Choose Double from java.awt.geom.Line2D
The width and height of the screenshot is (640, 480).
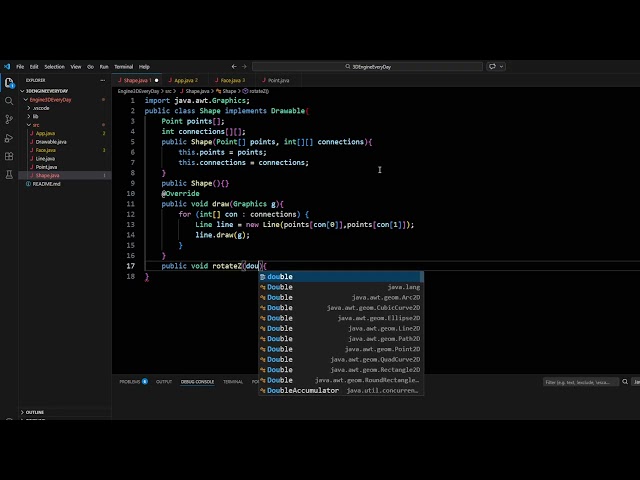coord(341,329)
